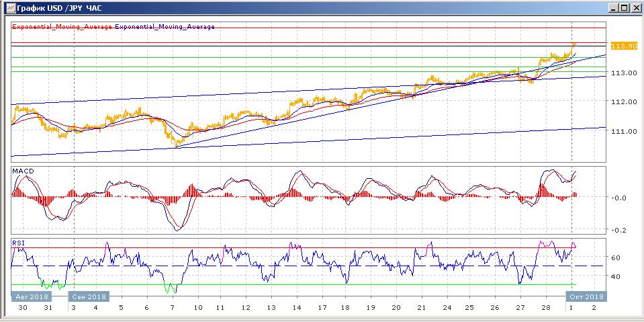
Task: Click date label 10 on the time axis
Action: click(x=198, y=308)
